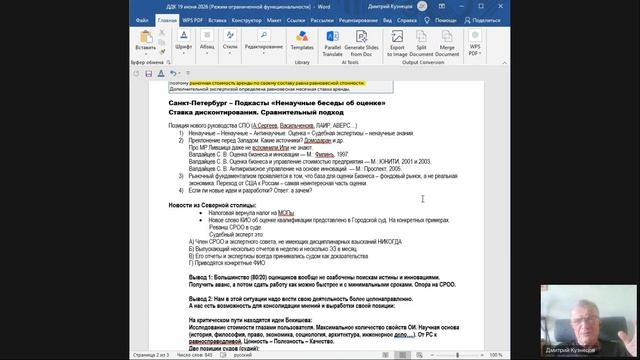640x360 pixels.
Task: Click the Помощь lightbulb icon
Action: click(x=427, y=20)
